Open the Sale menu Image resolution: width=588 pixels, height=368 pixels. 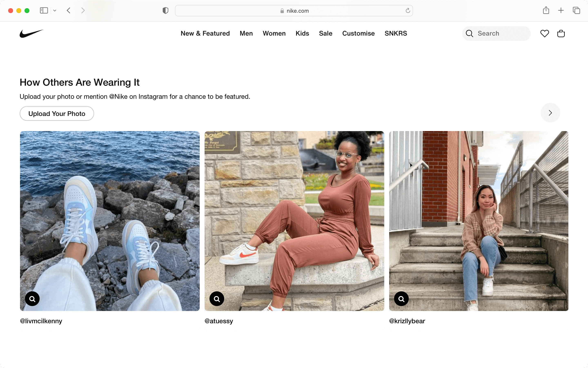(326, 33)
